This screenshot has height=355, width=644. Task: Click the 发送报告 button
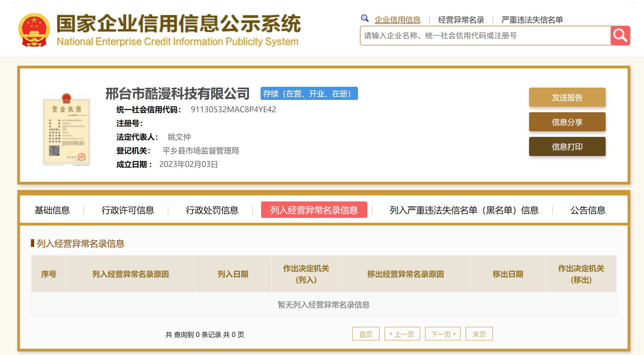[567, 97]
